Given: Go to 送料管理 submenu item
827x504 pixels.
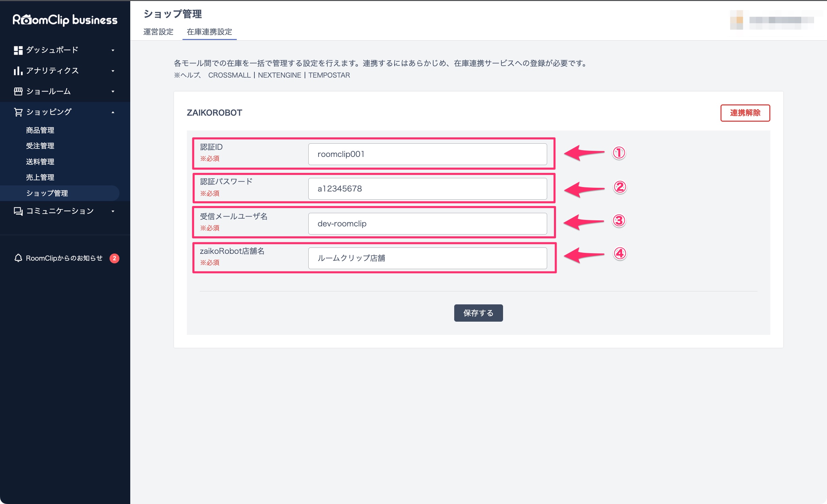Looking at the screenshot, I should click(40, 162).
